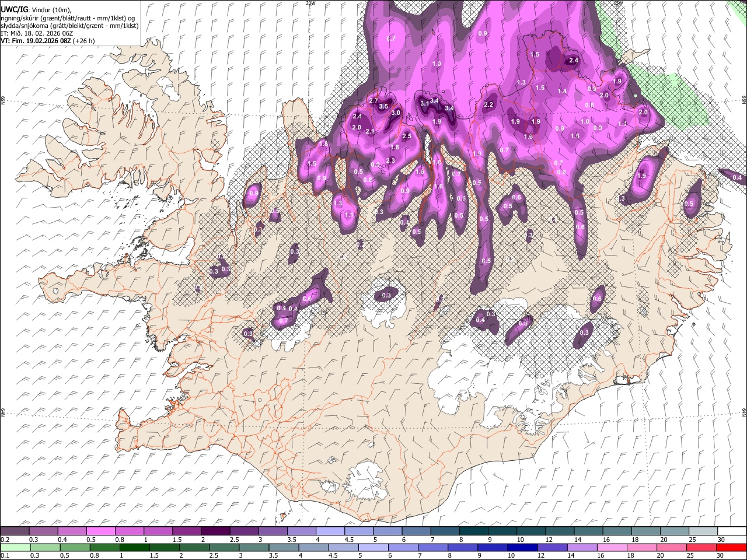Click the UWC/IG title text
The width and height of the screenshot is (747, 560).
(x=14, y=10)
